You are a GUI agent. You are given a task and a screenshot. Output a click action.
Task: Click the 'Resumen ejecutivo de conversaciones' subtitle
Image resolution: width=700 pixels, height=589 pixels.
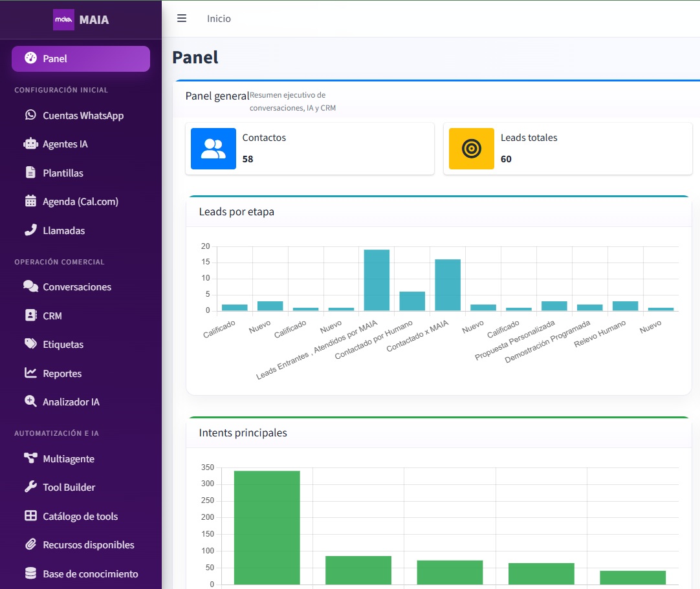click(x=292, y=102)
